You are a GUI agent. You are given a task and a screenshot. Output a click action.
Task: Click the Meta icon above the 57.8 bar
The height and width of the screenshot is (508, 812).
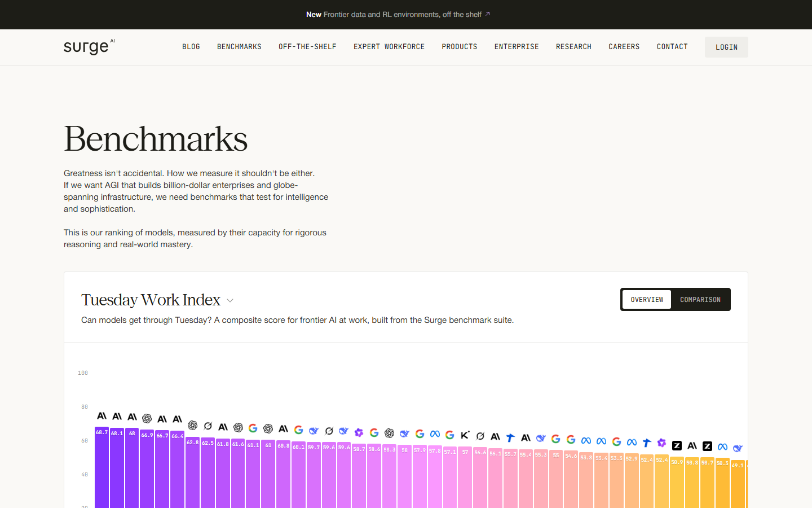[435, 433]
